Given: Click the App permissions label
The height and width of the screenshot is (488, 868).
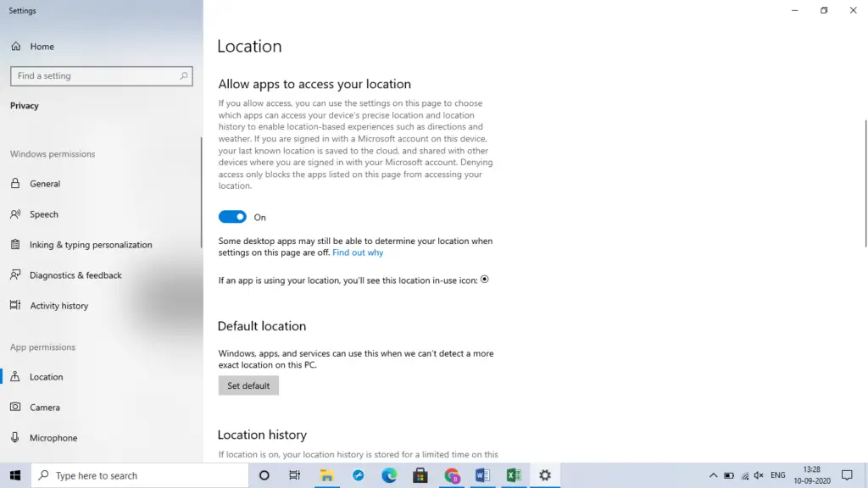Looking at the screenshot, I should click(42, 347).
